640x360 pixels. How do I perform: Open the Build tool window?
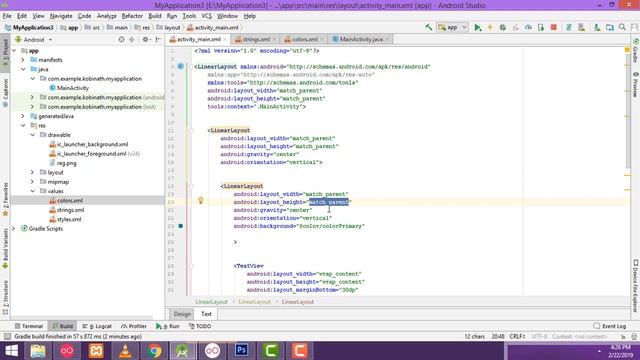(62, 326)
